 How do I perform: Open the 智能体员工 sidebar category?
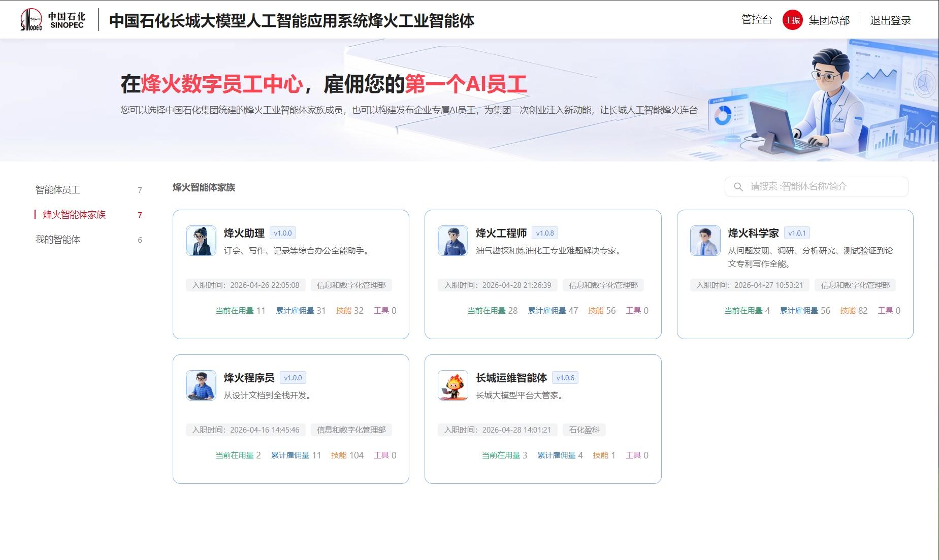(58, 190)
